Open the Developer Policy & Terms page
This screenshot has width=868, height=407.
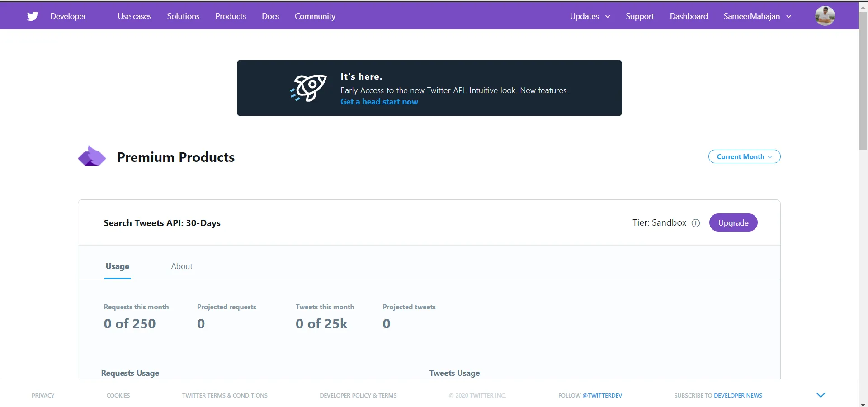pyautogui.click(x=358, y=395)
